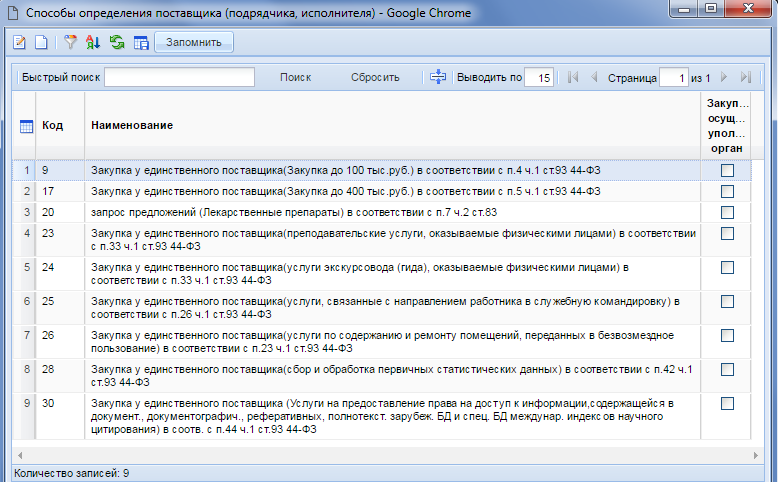Viewport: 778px width, 482px height.
Task: Click the Поиск search button
Action: (x=295, y=77)
